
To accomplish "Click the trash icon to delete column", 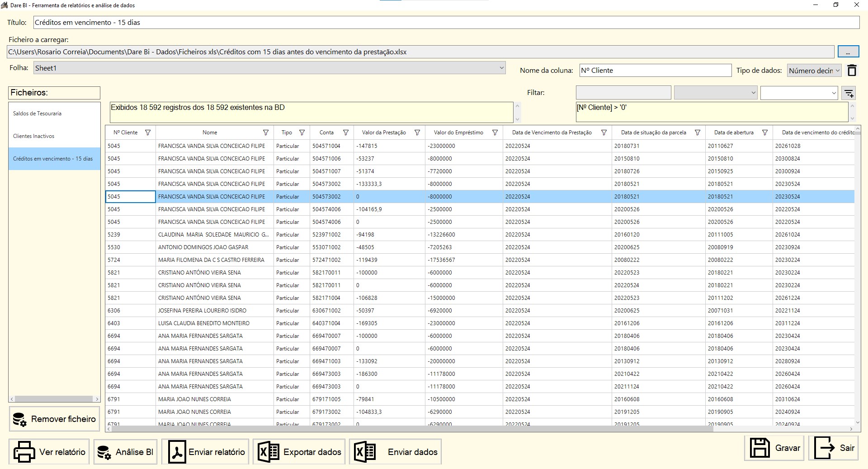I will pos(852,71).
